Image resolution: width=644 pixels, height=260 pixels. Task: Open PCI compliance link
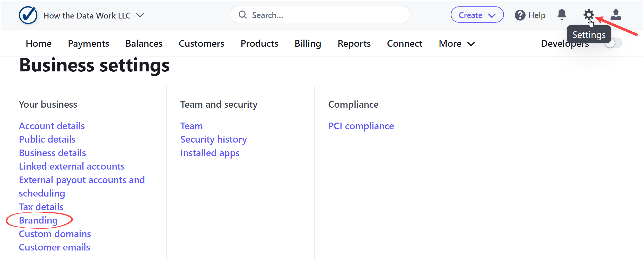coord(361,126)
